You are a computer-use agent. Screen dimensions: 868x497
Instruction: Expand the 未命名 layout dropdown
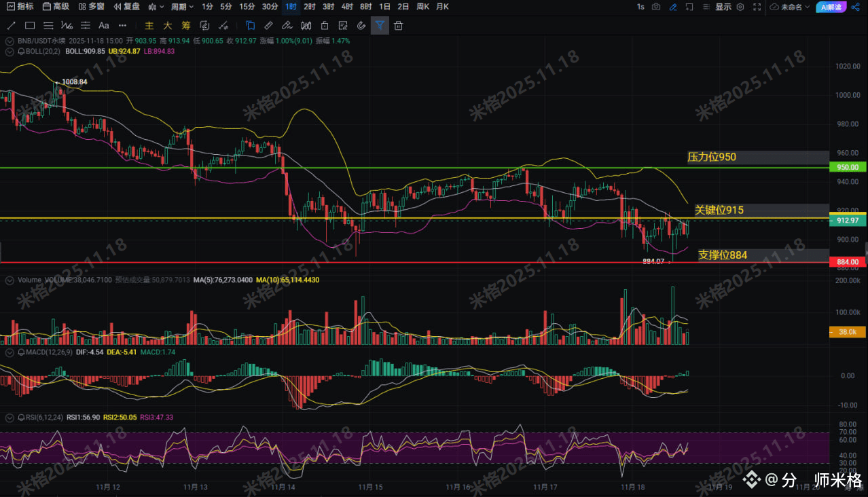791,7
